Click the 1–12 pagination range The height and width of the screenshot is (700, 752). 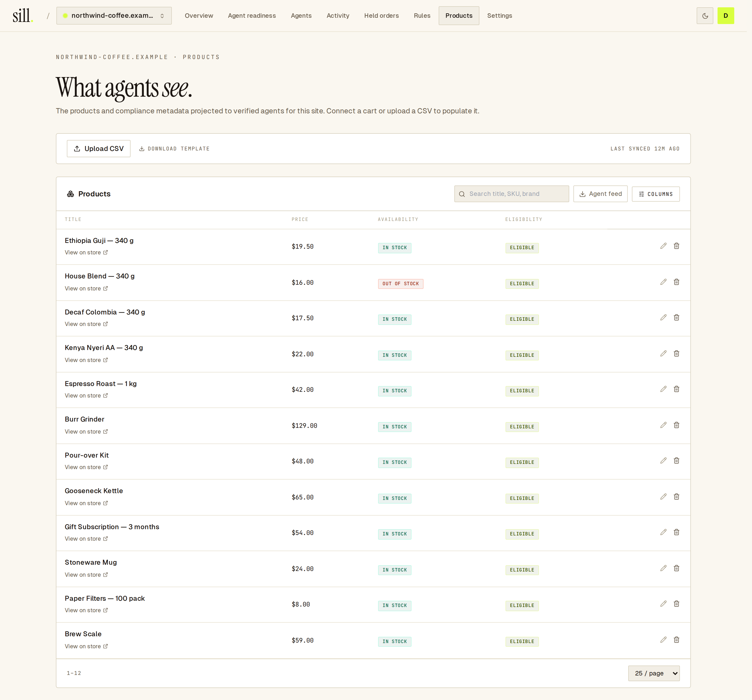coord(74,673)
